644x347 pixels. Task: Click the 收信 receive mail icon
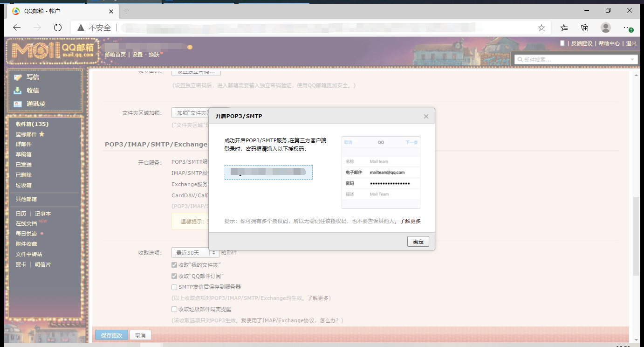pyautogui.click(x=18, y=90)
